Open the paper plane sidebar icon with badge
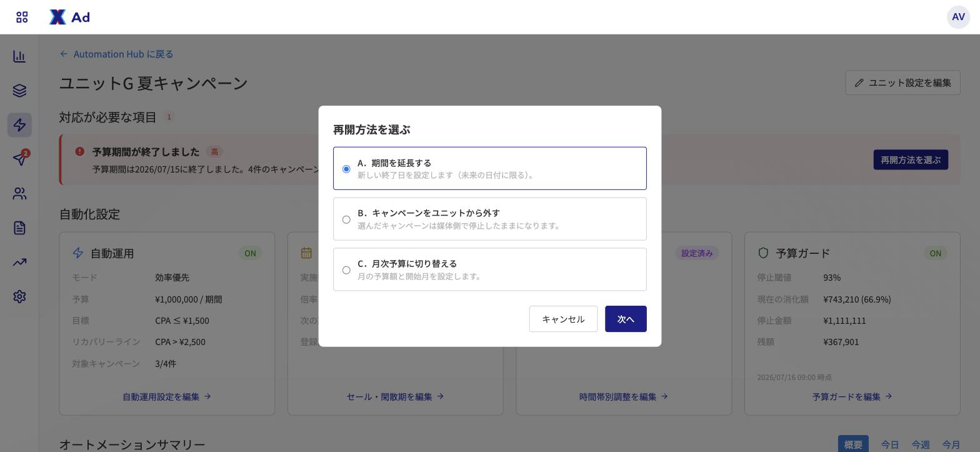Image resolution: width=980 pixels, height=452 pixels. pos(19,159)
